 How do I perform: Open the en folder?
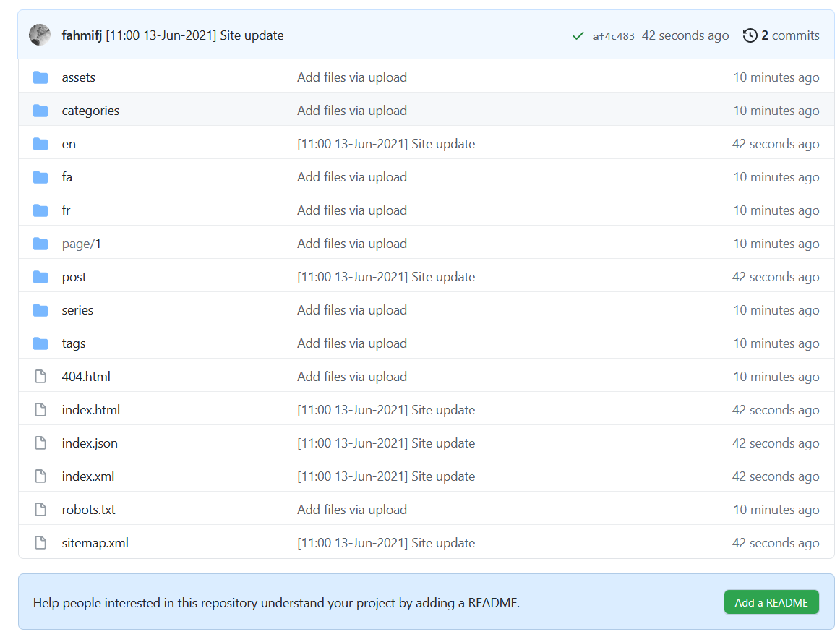coord(69,144)
